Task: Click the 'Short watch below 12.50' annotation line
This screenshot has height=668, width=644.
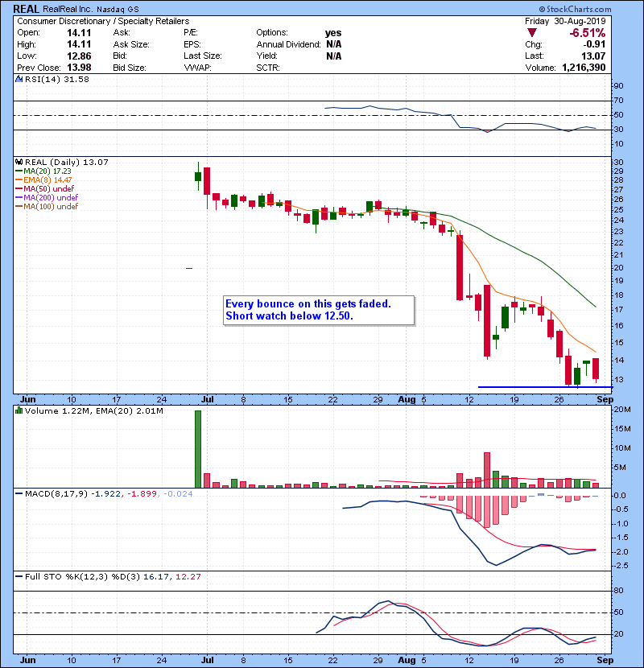Action: (x=289, y=315)
